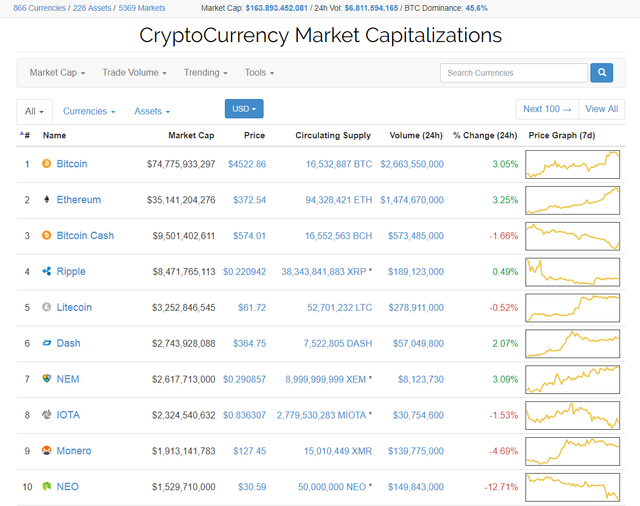640x506 pixels.
Task: Sort table by Market Cap column header
Action: (191, 135)
